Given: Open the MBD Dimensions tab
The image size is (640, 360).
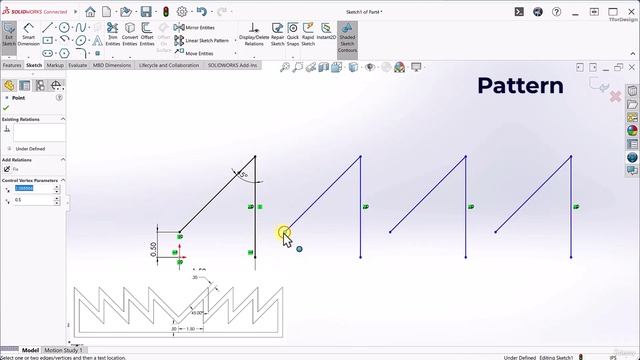Looking at the screenshot, I should [x=112, y=65].
